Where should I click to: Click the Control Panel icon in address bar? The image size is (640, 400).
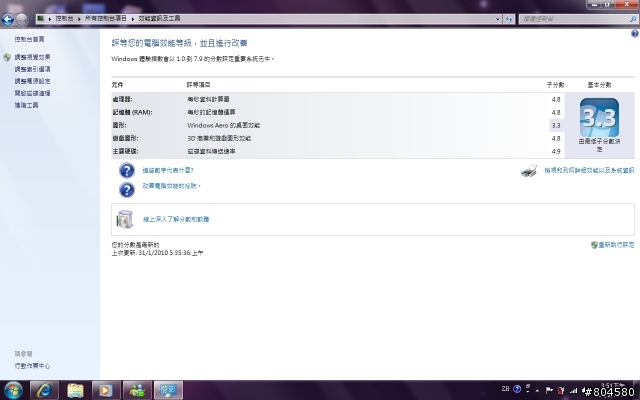click(x=40, y=18)
